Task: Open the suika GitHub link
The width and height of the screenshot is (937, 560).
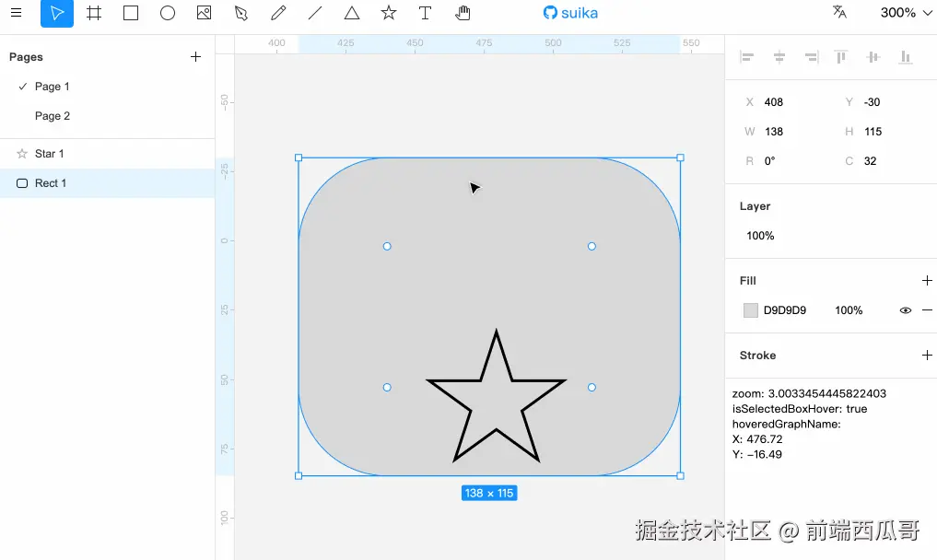Action: [570, 13]
